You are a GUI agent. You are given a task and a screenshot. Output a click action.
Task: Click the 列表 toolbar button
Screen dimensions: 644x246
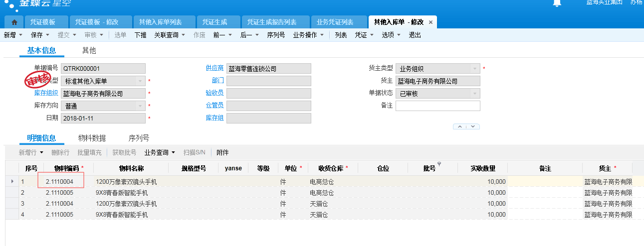pyautogui.click(x=341, y=35)
